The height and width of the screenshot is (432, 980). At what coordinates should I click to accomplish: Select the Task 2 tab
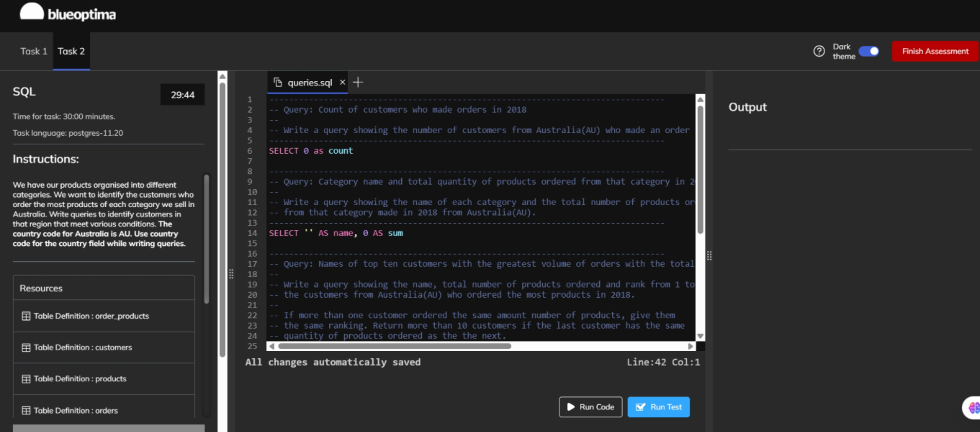pyautogui.click(x=71, y=51)
